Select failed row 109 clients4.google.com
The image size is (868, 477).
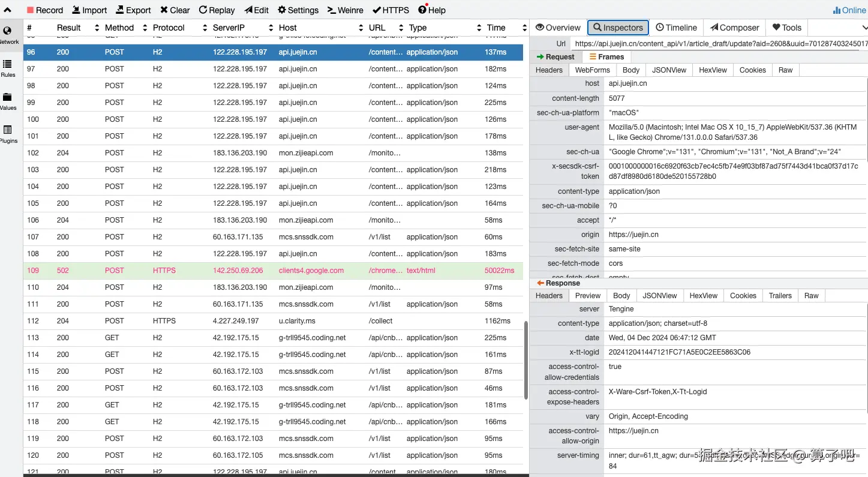coord(273,271)
